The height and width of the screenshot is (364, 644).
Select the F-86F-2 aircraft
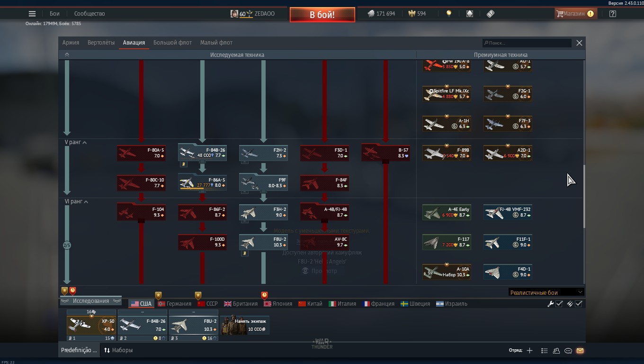tap(202, 212)
